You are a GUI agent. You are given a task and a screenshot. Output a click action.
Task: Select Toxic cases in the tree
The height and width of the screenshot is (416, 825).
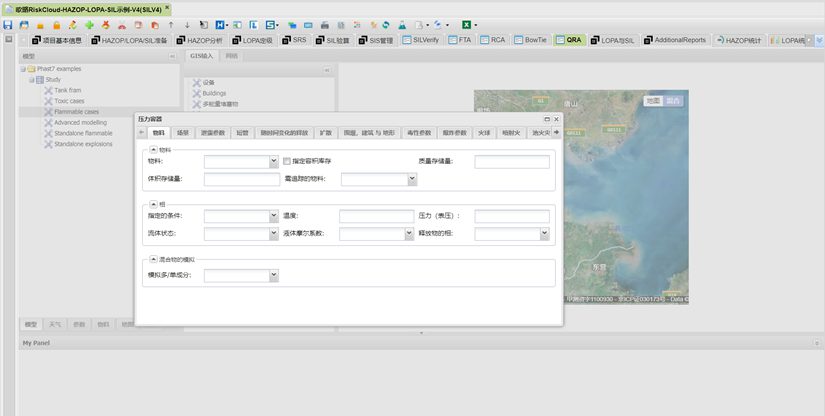pyautogui.click(x=69, y=101)
